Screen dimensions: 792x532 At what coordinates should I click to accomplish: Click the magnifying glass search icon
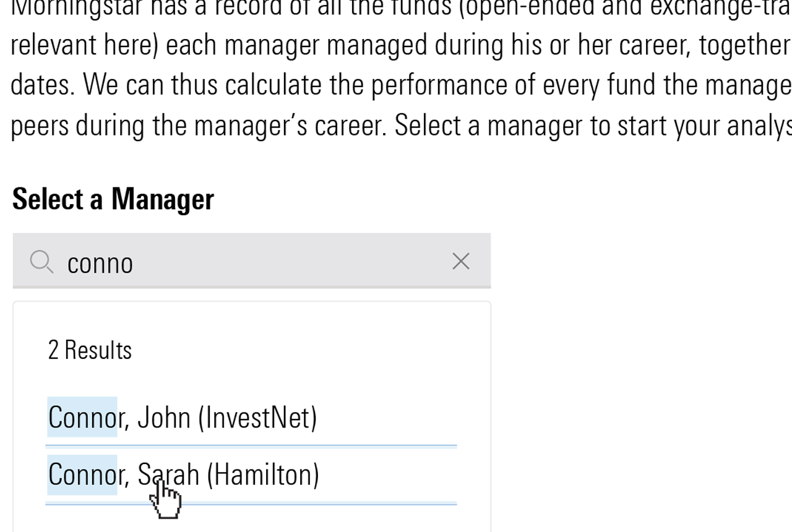pyautogui.click(x=41, y=262)
